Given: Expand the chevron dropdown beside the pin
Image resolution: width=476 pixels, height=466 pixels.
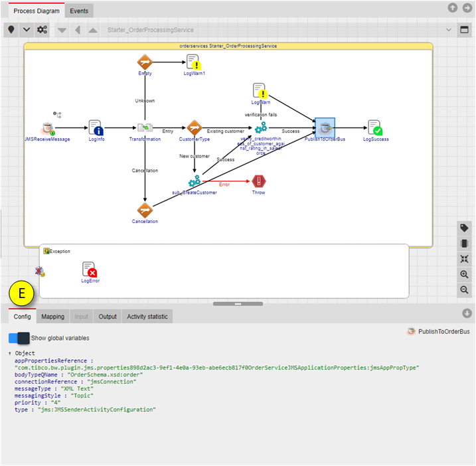Looking at the screenshot, I should coord(27,30).
